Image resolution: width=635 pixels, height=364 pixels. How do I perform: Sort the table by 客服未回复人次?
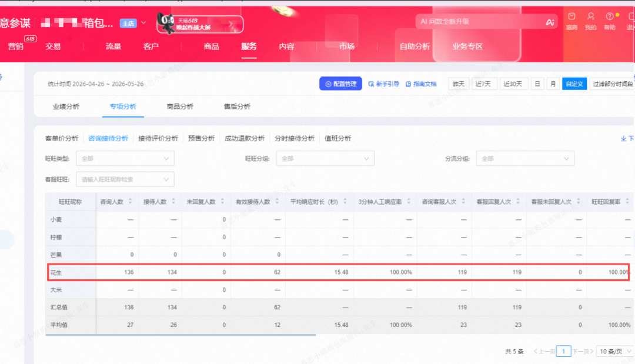(x=579, y=201)
